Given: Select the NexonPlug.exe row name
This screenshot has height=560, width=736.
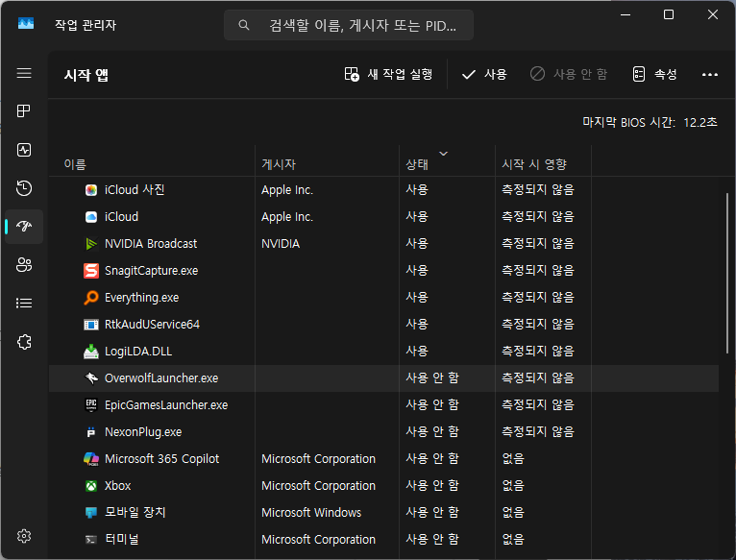Looking at the screenshot, I should (x=143, y=432).
